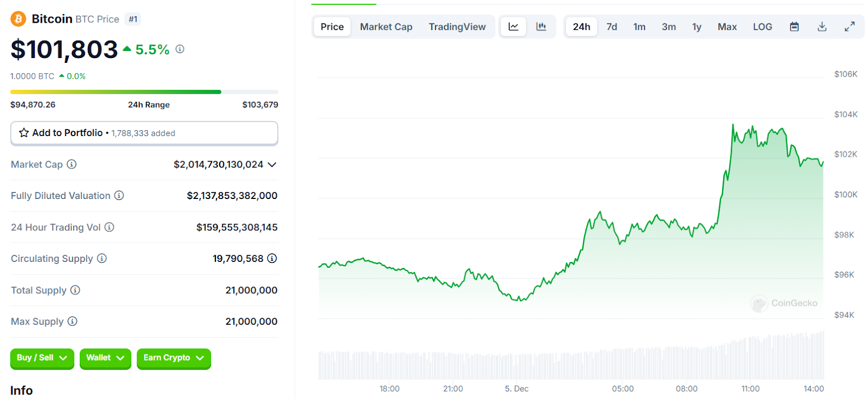Screen dimensions: 868x399
Task: Open Fully Diluted Valuation info icon
Action: point(119,195)
